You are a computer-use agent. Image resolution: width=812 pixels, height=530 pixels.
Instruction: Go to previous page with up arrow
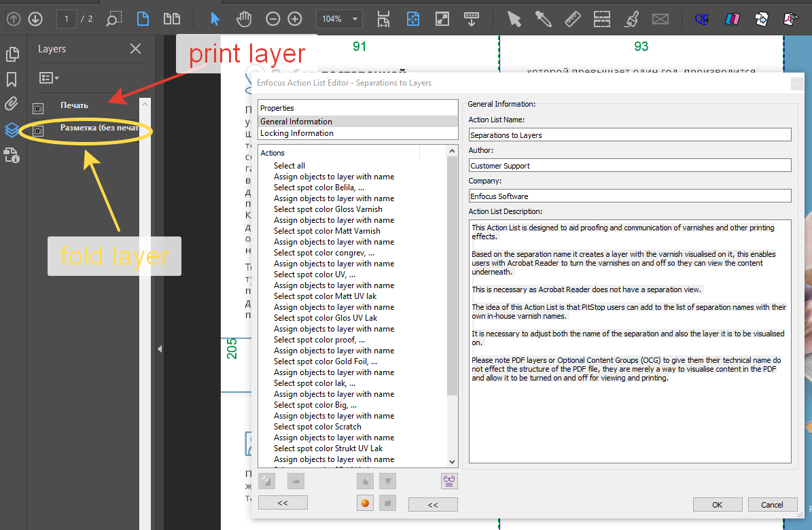(14, 19)
